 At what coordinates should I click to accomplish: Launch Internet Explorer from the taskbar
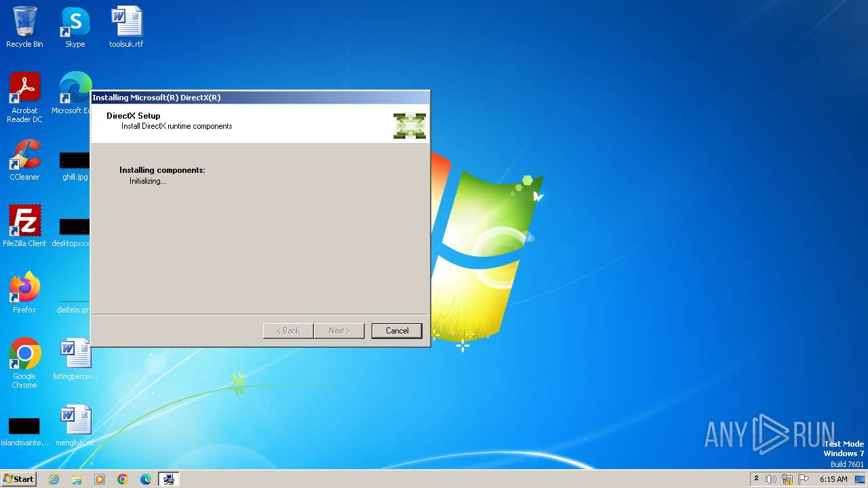54,479
